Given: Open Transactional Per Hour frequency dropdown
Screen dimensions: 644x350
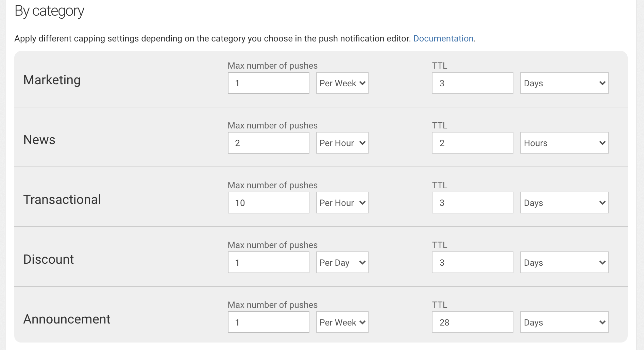Looking at the screenshot, I should [x=342, y=203].
